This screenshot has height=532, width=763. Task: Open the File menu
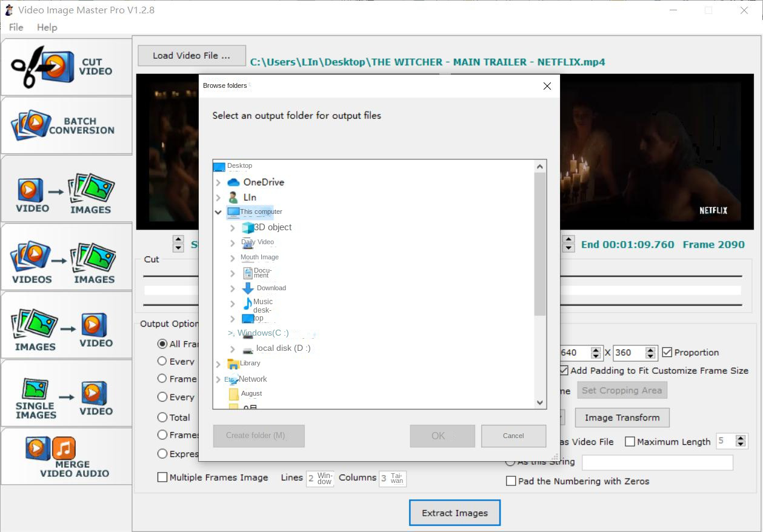point(16,27)
